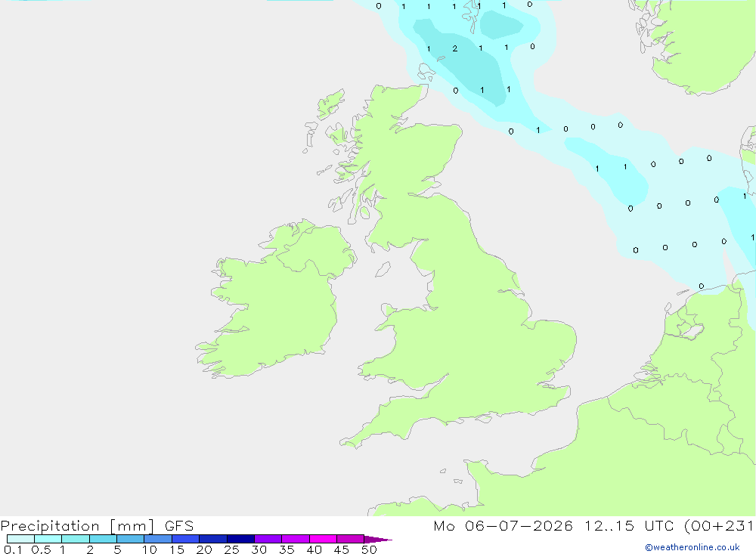Screen dimensions: 756x554
Task: Click the 2 to 5 mm legend swatch
Action: 103,539
